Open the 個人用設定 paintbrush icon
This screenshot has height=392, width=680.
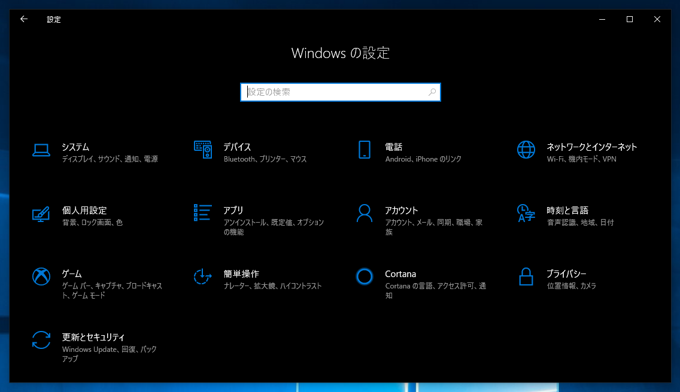coord(41,214)
